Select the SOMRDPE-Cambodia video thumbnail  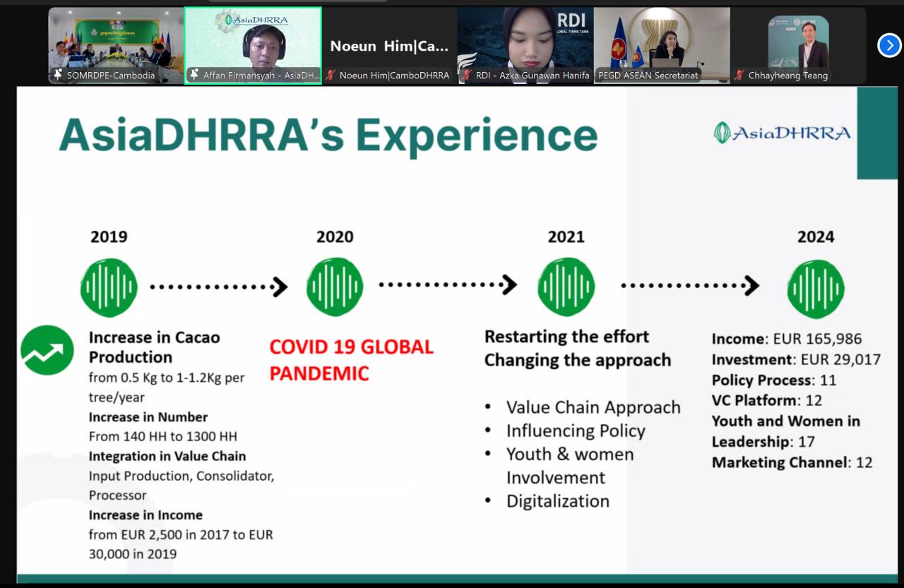tap(116, 46)
